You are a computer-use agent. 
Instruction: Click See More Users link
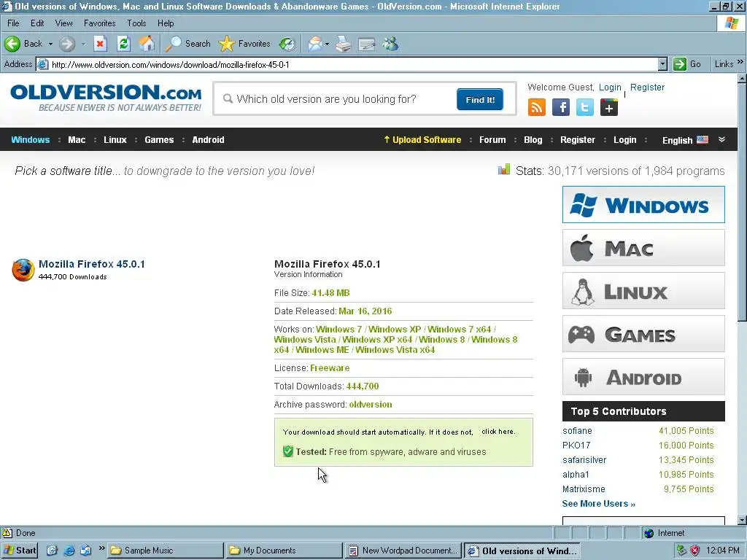(598, 503)
